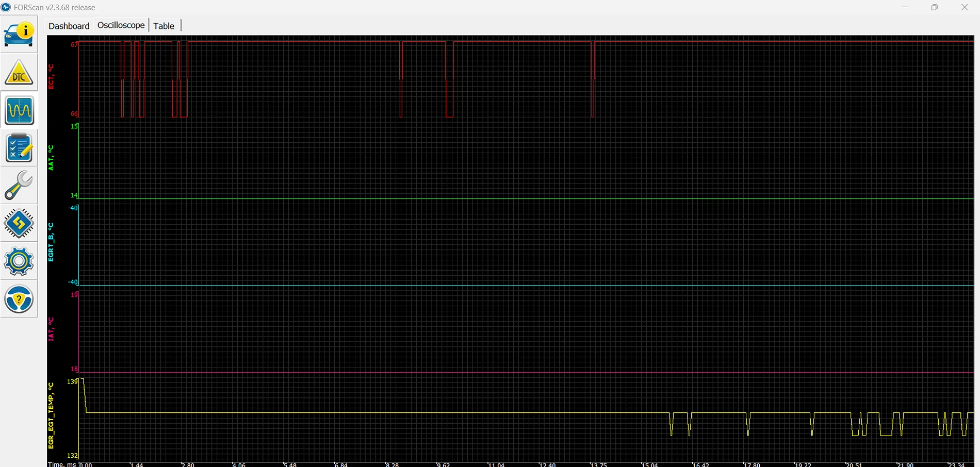Minimize the FORScan window
The image size is (980, 467).
point(905,7)
